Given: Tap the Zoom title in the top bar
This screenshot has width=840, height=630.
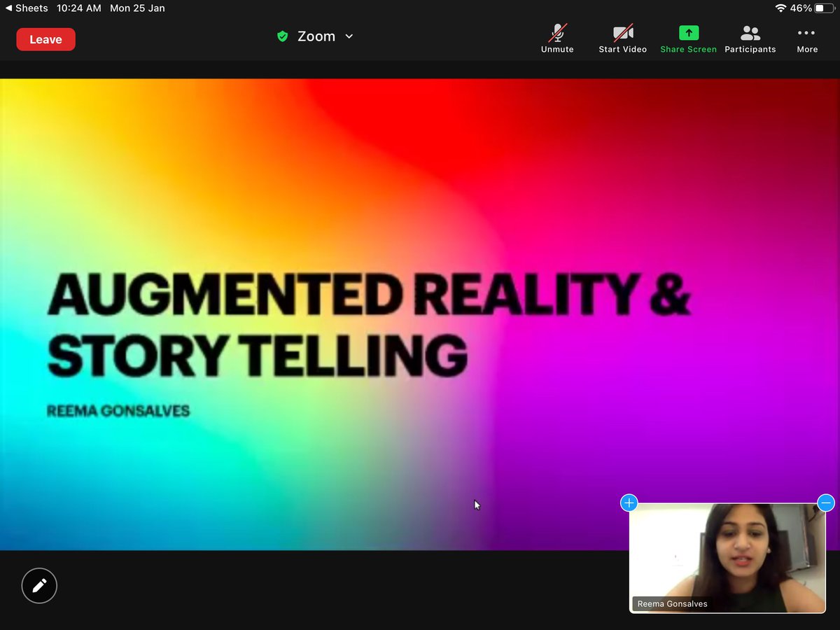Looking at the screenshot, I should click(x=316, y=36).
